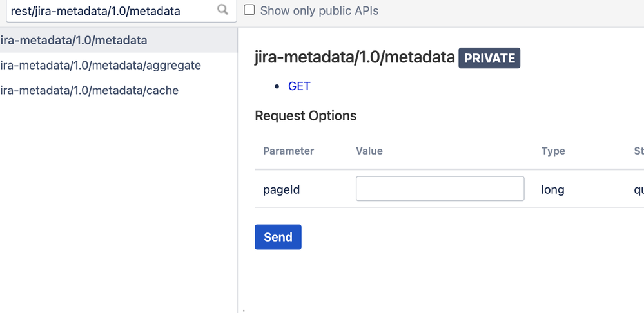The image size is (644, 313).
Task: Click the Parameter column header
Action: [288, 151]
